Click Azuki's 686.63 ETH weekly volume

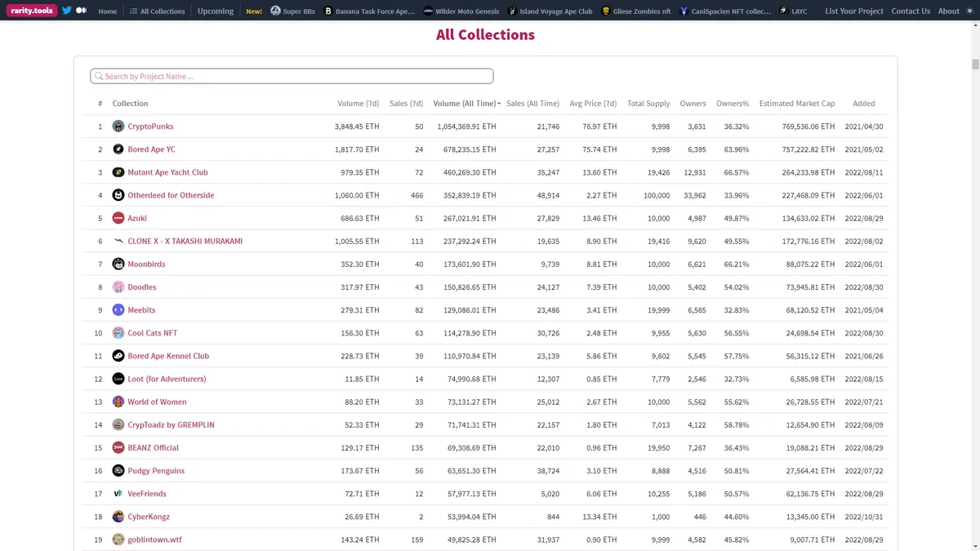pos(357,219)
